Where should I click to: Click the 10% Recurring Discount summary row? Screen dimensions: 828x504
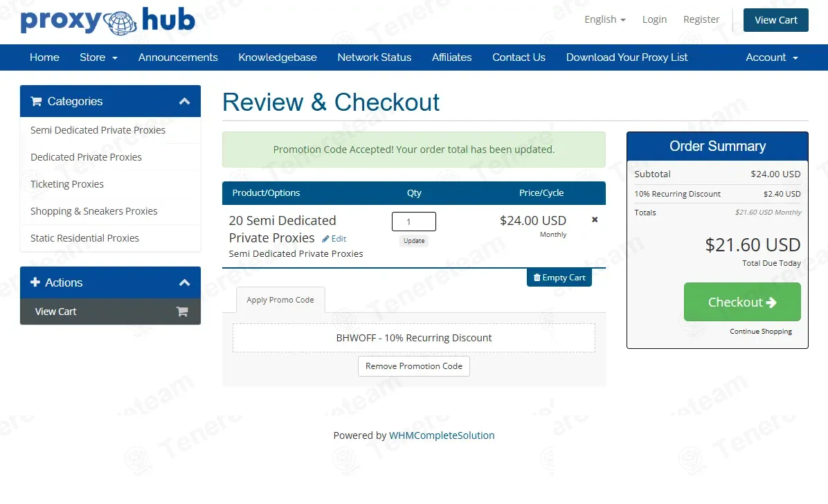tap(718, 194)
